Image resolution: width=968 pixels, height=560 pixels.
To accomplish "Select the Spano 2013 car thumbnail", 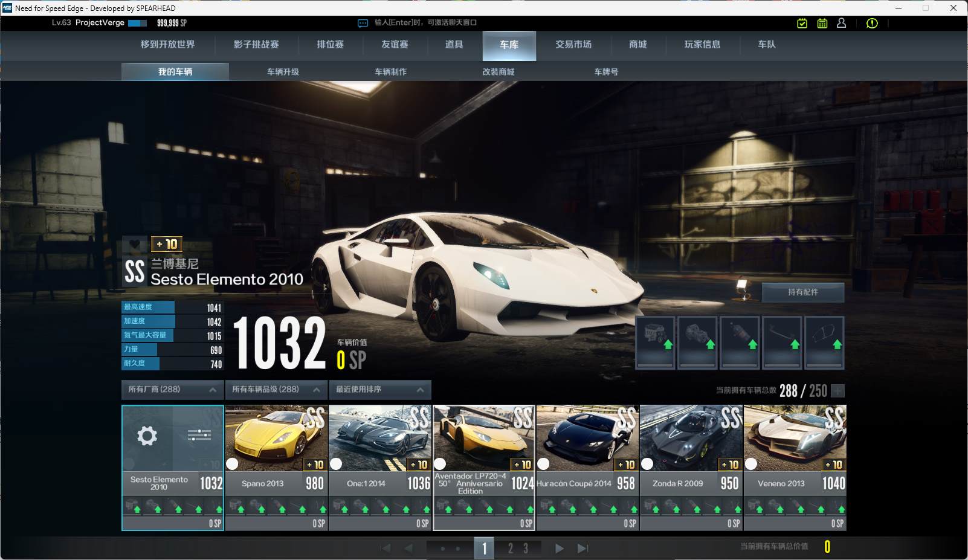I will click(277, 438).
